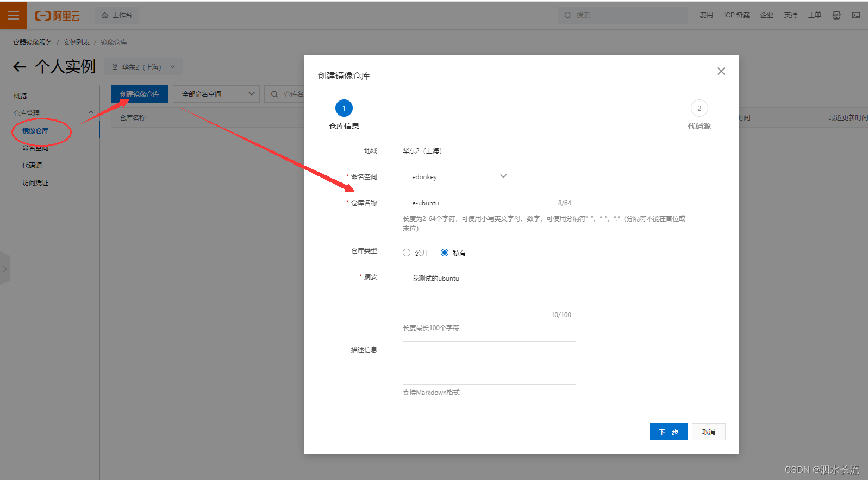Open 概览 in the sidebar
This screenshot has height=480, width=868.
[x=20, y=96]
